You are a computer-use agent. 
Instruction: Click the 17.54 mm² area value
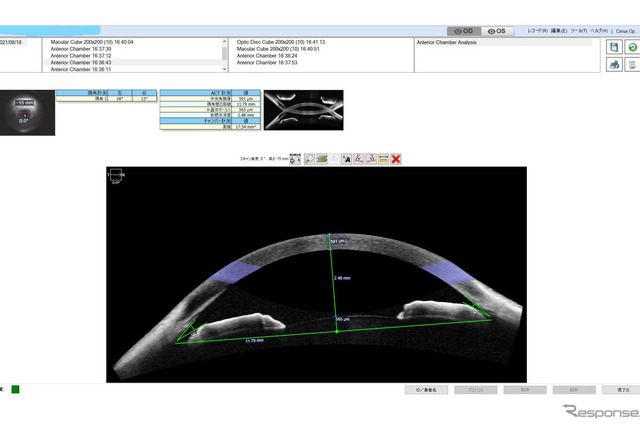tap(246, 127)
